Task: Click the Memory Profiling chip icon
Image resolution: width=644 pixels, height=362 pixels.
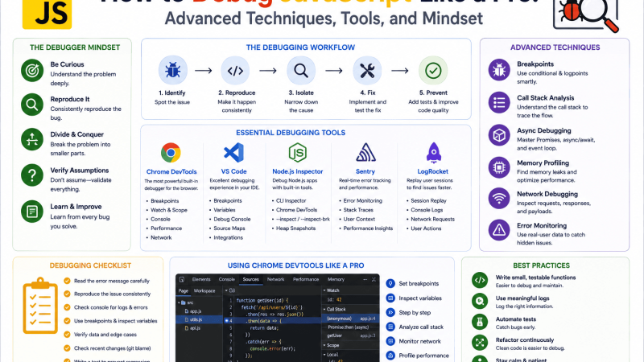Action: [x=499, y=167]
